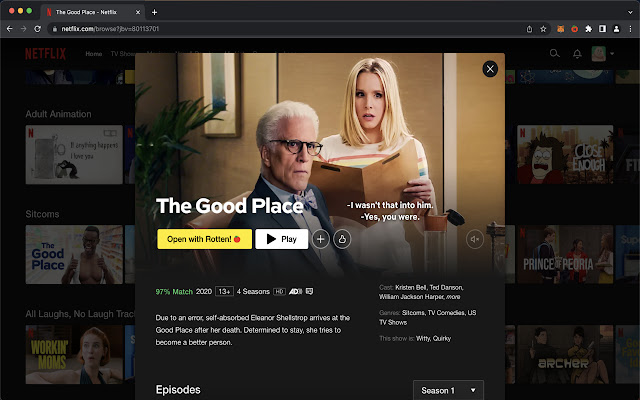Open the fox browser extension

(561, 29)
